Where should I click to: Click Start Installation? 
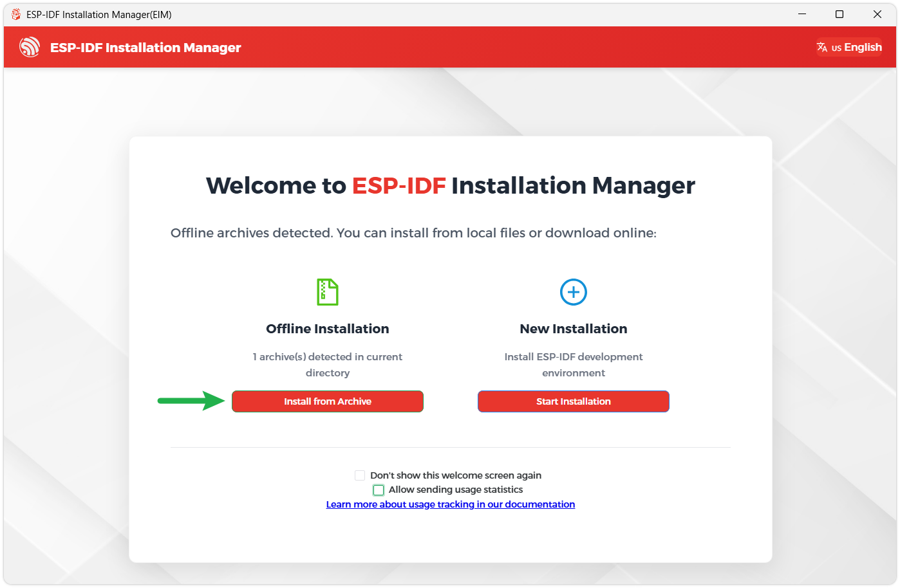pyautogui.click(x=573, y=401)
